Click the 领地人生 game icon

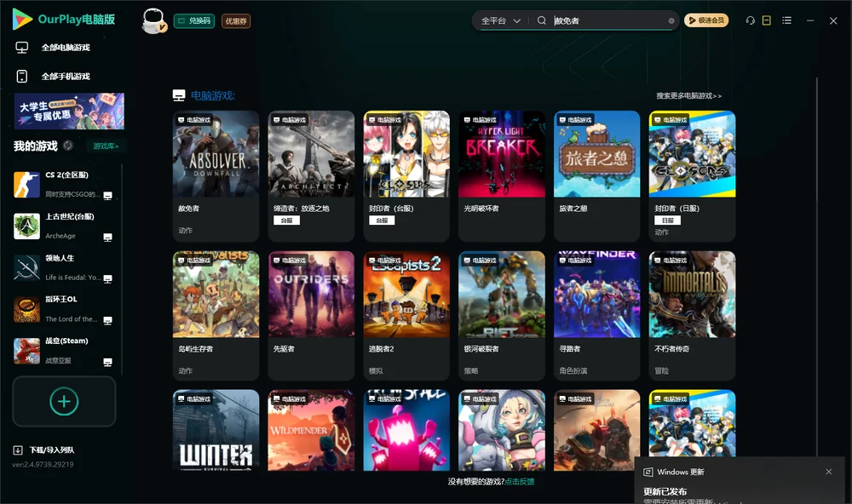[x=26, y=267]
